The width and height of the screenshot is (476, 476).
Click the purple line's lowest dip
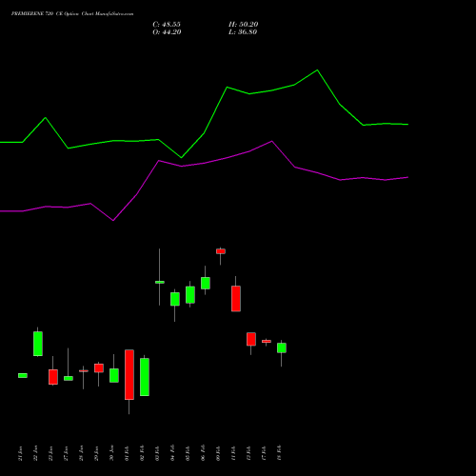[x=113, y=220]
